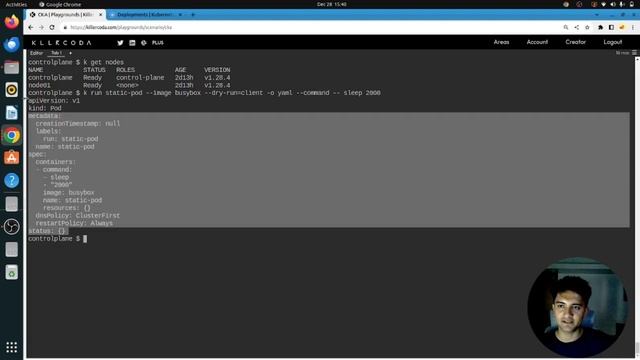Click Activities in the top bar
This screenshot has height=360, width=640.
(x=16, y=4)
